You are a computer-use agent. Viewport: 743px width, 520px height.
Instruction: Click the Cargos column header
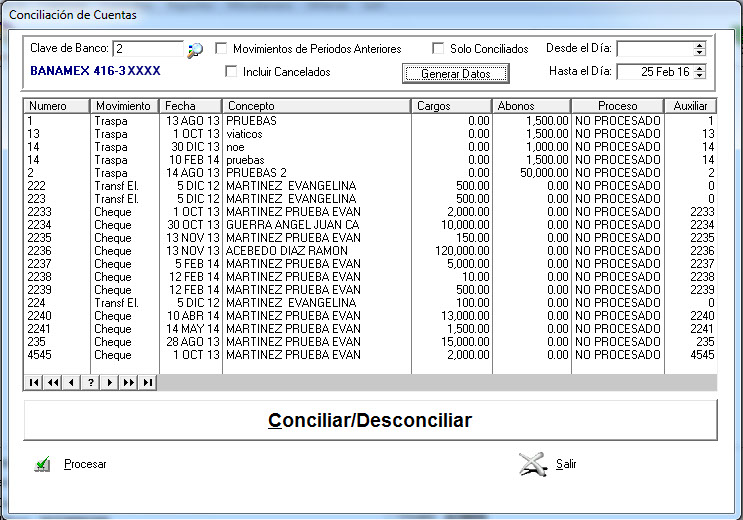(450, 106)
